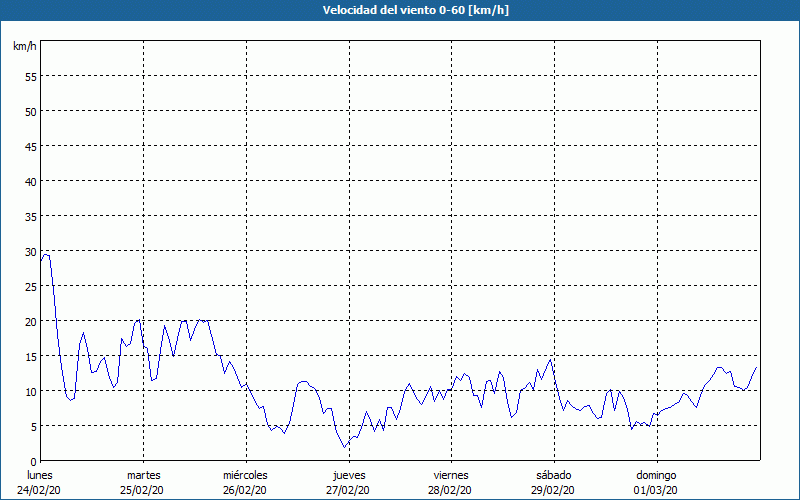Click the chart title 'Velocidad del viento 0-60 [km/h]'
The width and height of the screenshot is (800, 500).
[x=416, y=10]
